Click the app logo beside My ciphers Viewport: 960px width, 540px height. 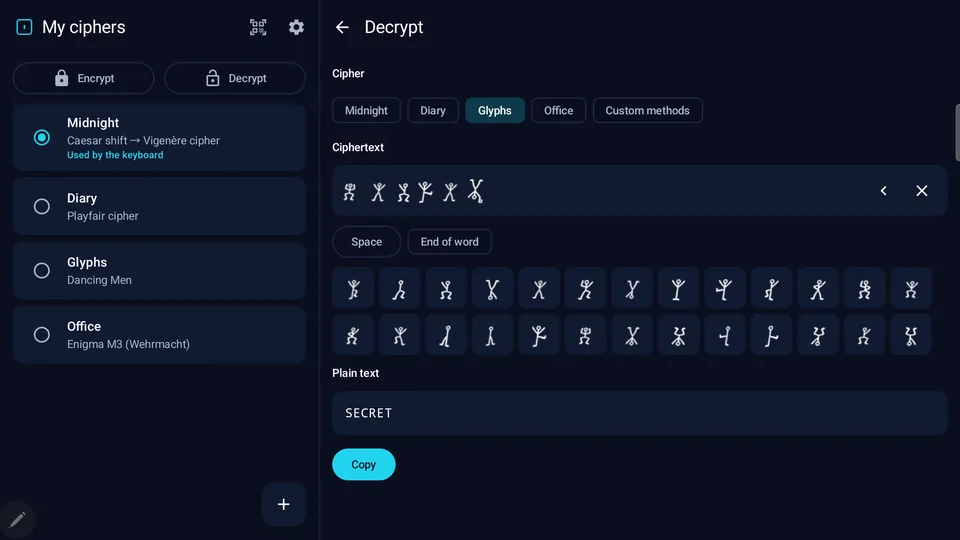(24, 27)
